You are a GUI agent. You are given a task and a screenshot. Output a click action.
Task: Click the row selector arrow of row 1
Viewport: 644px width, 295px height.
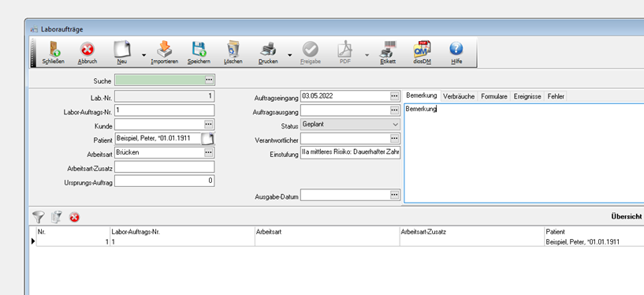pyautogui.click(x=33, y=241)
